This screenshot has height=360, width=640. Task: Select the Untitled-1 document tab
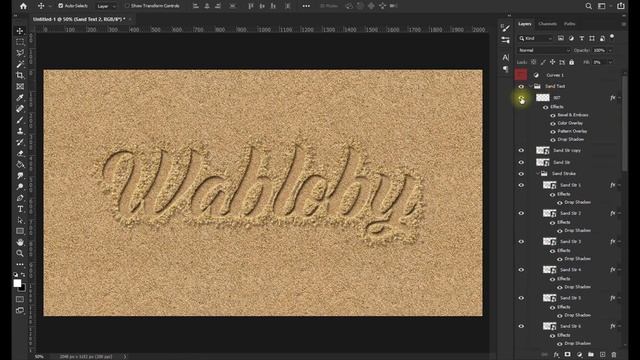point(79,19)
